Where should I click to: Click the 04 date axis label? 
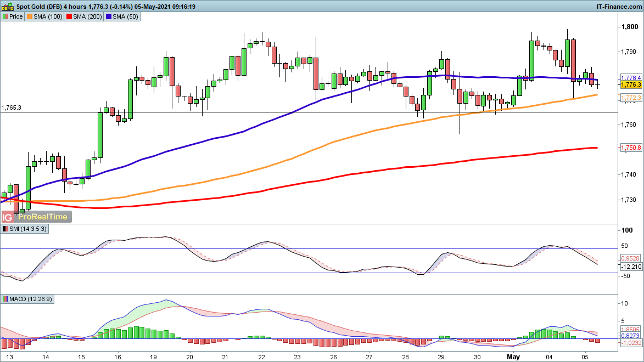[x=549, y=357]
